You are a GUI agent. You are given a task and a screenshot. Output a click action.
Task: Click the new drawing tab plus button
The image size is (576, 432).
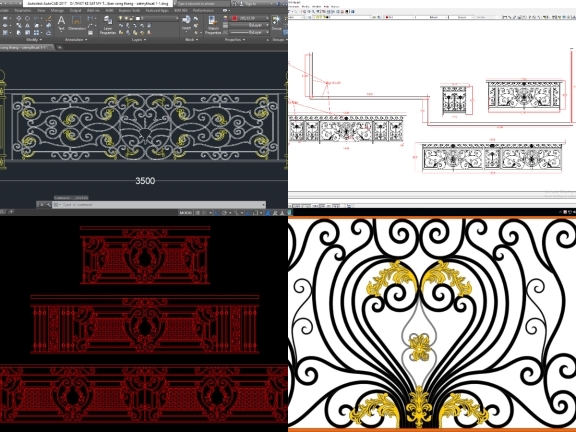pos(59,47)
